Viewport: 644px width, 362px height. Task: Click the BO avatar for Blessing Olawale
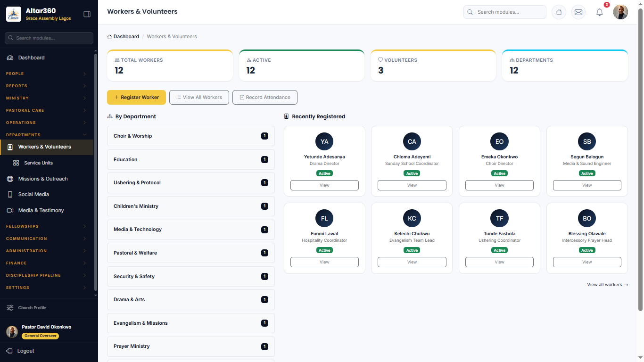[x=587, y=218]
